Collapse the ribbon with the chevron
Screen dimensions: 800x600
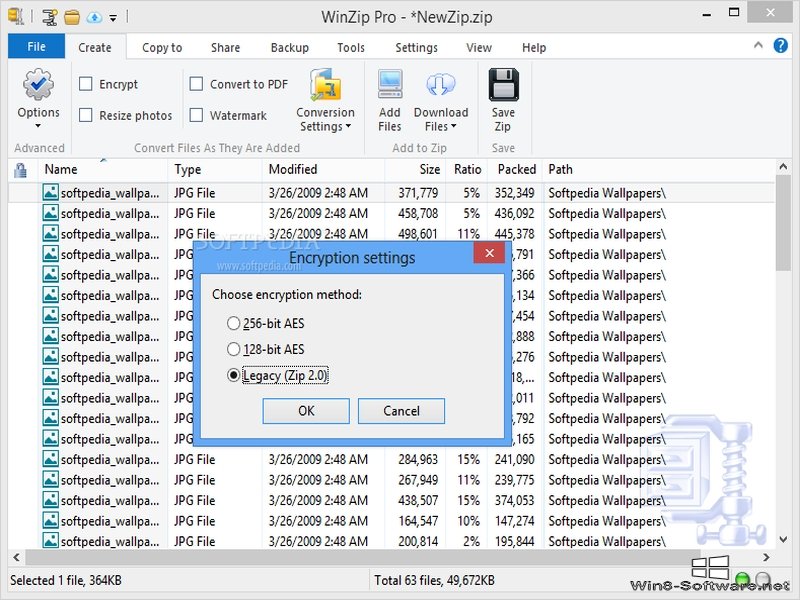(x=758, y=45)
